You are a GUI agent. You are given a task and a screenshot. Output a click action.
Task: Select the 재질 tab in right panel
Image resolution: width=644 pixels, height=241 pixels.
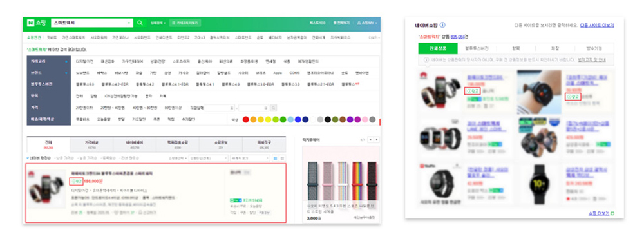(555, 48)
